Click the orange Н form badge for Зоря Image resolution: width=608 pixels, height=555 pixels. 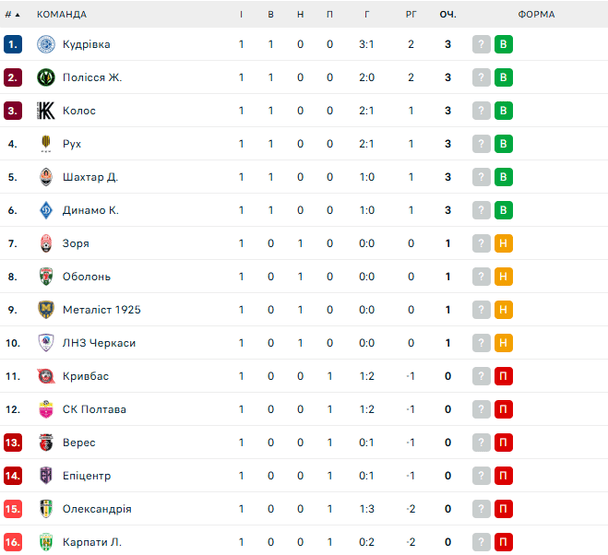[503, 244]
